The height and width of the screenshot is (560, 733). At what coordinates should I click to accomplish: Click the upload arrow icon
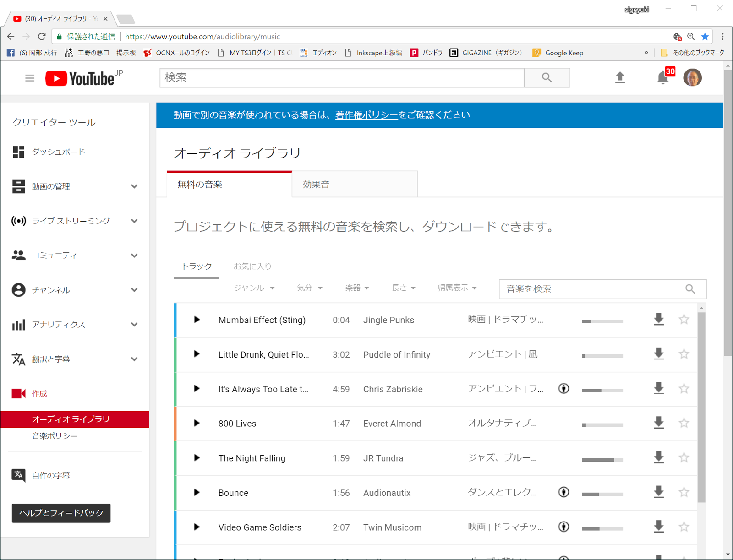point(620,77)
